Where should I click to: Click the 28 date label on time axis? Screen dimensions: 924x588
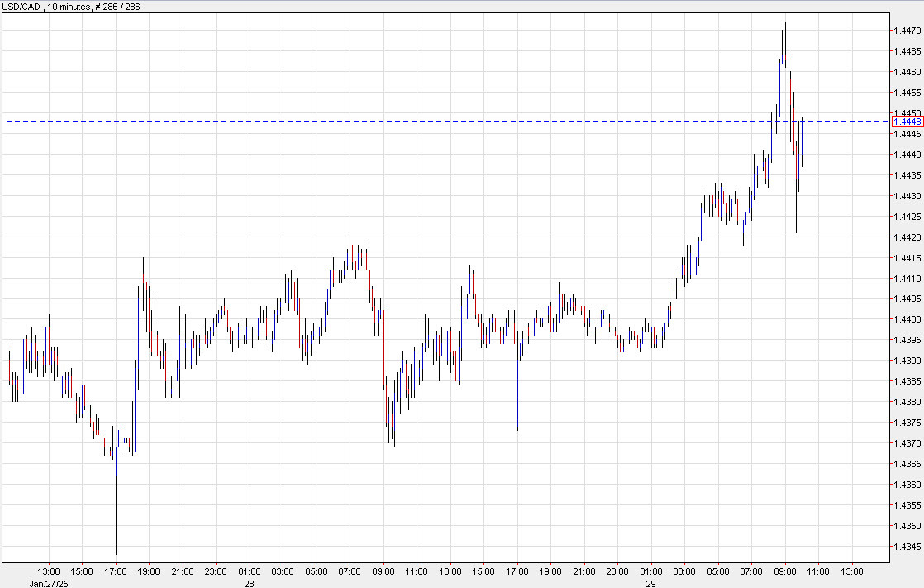pyautogui.click(x=250, y=582)
